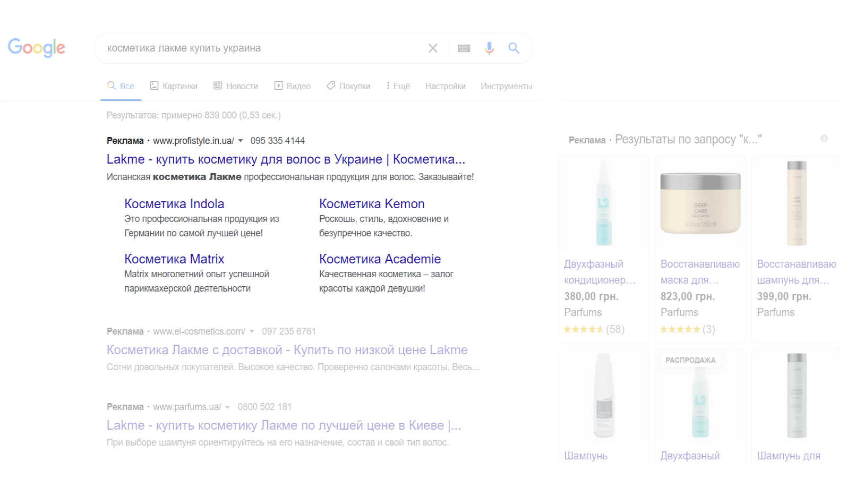Viewport: 864px width, 504px height.
Task: Clear the search query with X icon
Action: (433, 48)
